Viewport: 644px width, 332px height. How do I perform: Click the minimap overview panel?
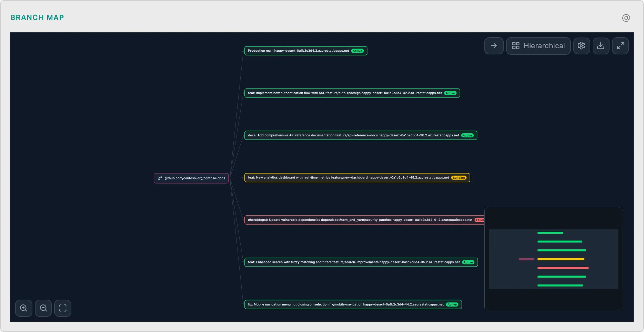click(553, 259)
